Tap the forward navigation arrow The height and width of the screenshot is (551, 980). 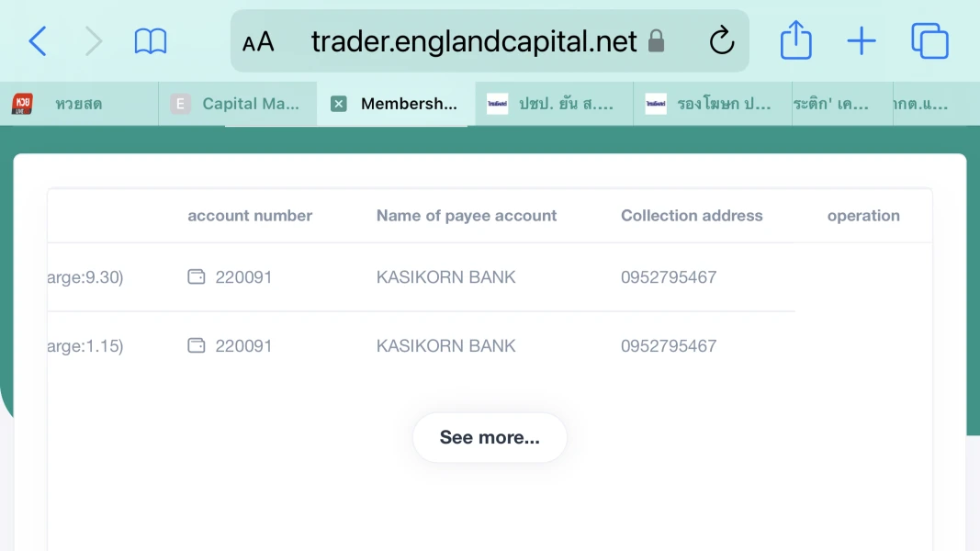(x=94, y=41)
